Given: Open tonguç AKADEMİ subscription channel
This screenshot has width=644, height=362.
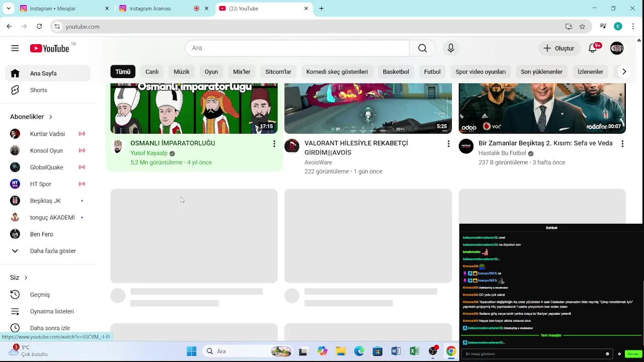Looking at the screenshot, I should [48, 217].
